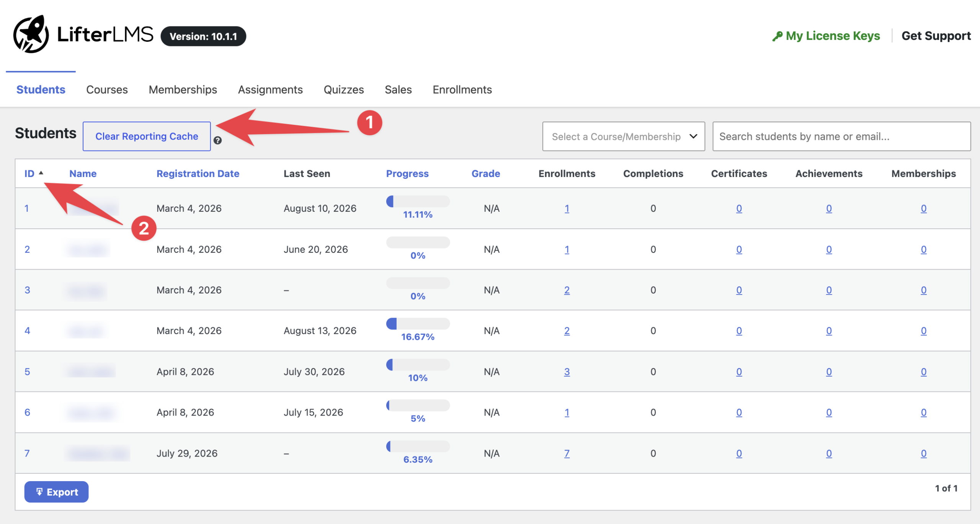Click 'June 20, 2026' last seen cell

[x=315, y=249]
